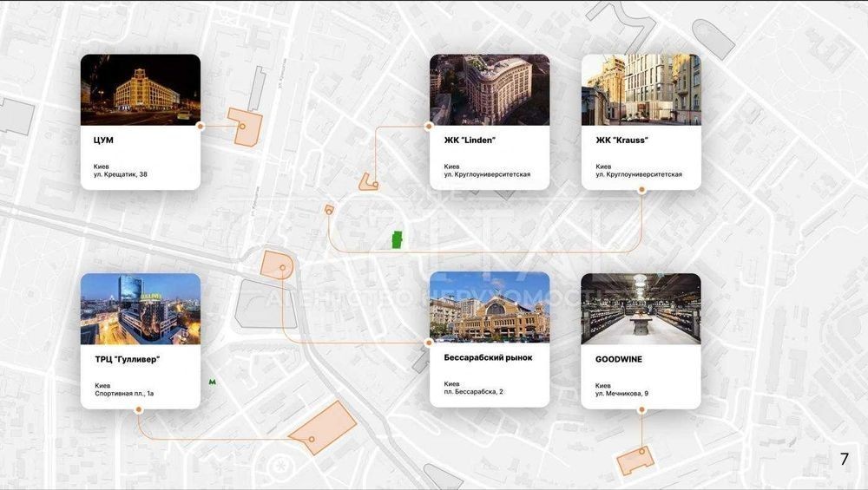Open the ЖК "Linden" building photo
868x490 pixels.
coord(490,89)
